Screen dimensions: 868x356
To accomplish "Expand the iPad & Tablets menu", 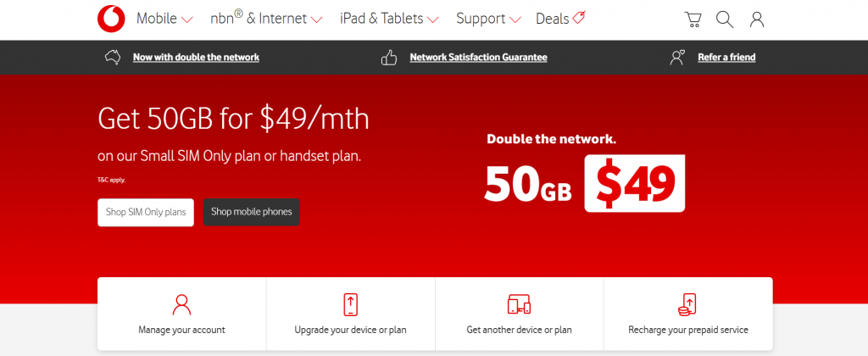I will pyautogui.click(x=389, y=19).
